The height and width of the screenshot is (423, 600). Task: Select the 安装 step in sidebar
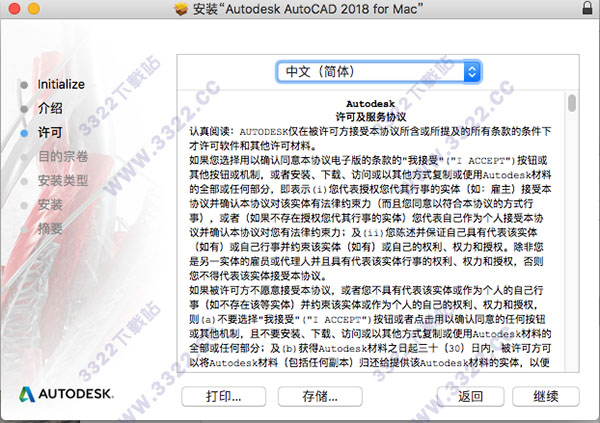pyautogui.click(x=50, y=204)
